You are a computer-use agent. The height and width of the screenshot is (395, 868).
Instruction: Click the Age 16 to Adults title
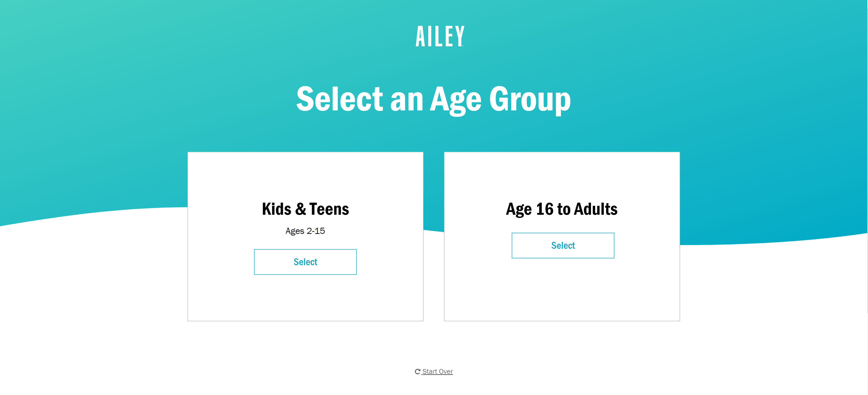pyautogui.click(x=562, y=209)
